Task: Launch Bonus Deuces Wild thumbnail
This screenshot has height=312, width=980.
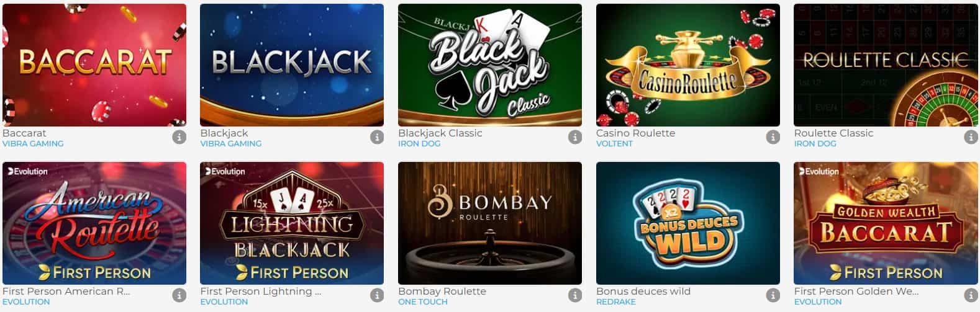Action: pyautogui.click(x=688, y=223)
